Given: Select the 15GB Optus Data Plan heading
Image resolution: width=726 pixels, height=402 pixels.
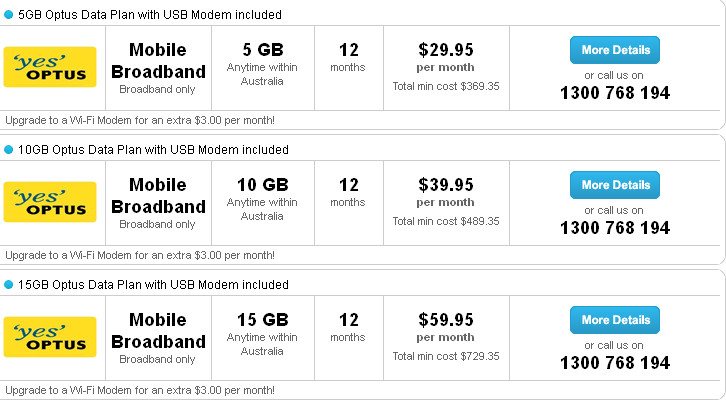Looking at the screenshot, I should (153, 285).
